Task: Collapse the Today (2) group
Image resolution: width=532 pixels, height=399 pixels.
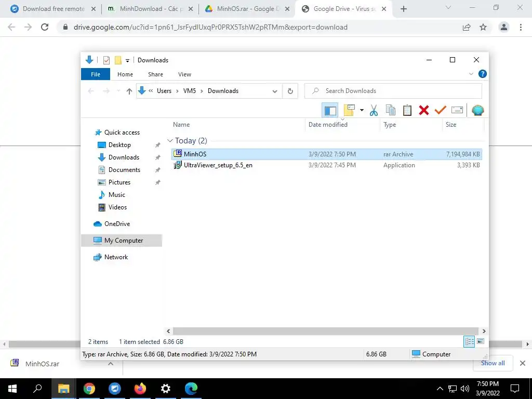Action: 170,140
